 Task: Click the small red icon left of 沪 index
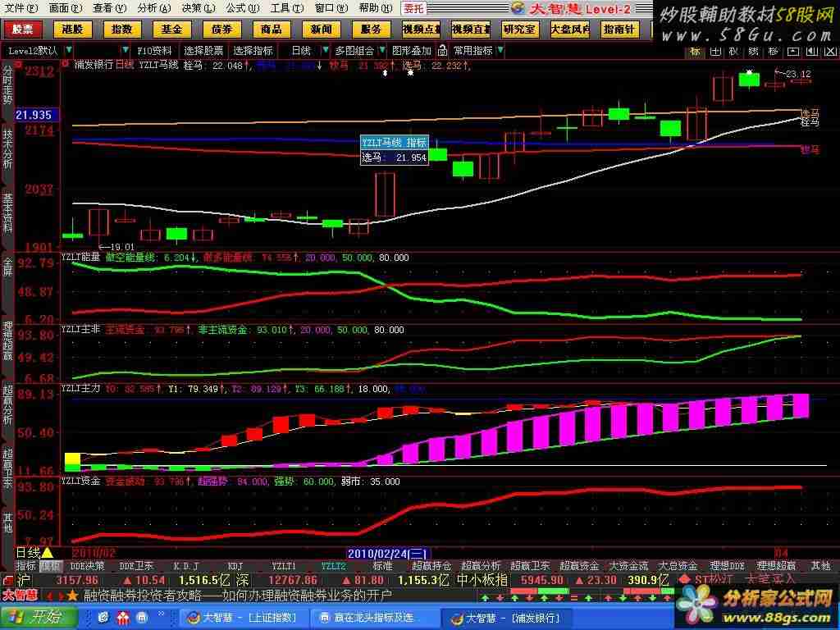[8, 580]
